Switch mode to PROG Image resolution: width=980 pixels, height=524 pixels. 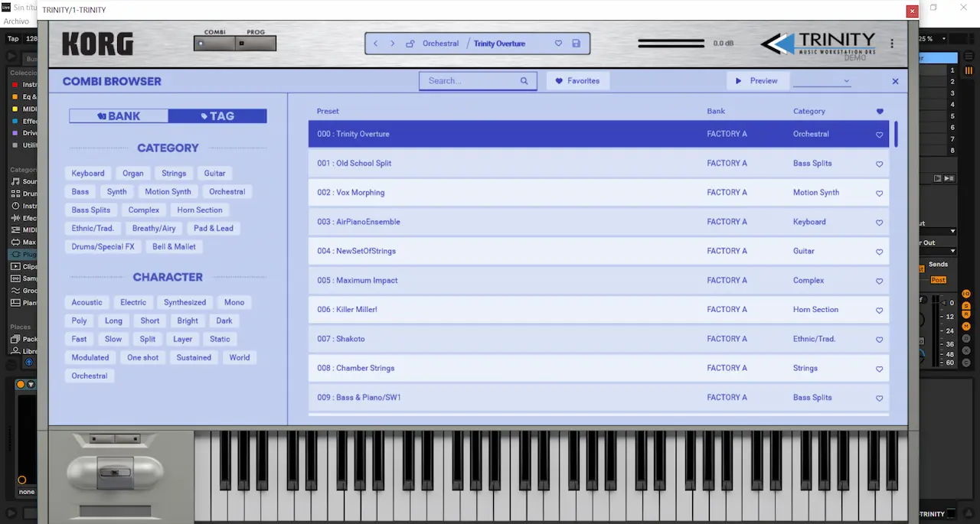(x=256, y=44)
